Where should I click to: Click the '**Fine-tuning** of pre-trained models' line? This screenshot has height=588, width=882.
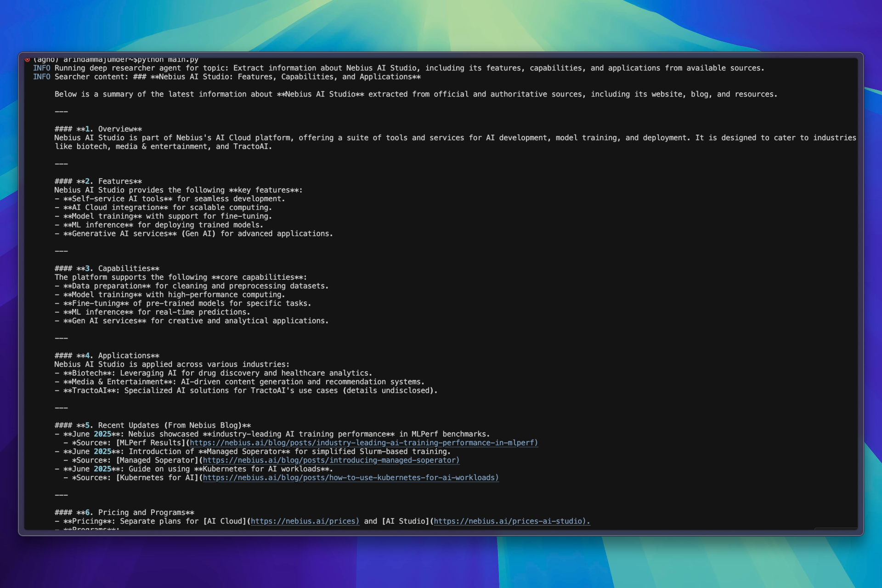coord(183,304)
